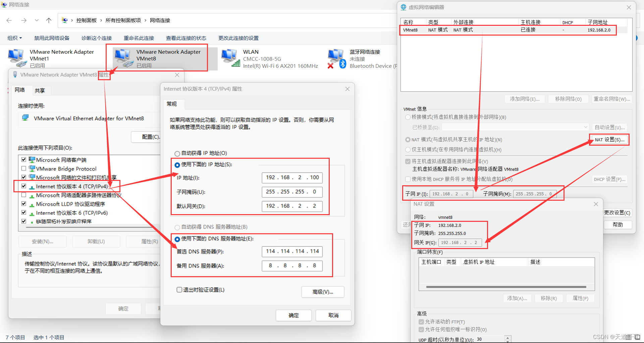This screenshot has height=343, width=644.
Task: Enable VMware Bridge Protocol checkbox
Action: [x=23, y=168]
